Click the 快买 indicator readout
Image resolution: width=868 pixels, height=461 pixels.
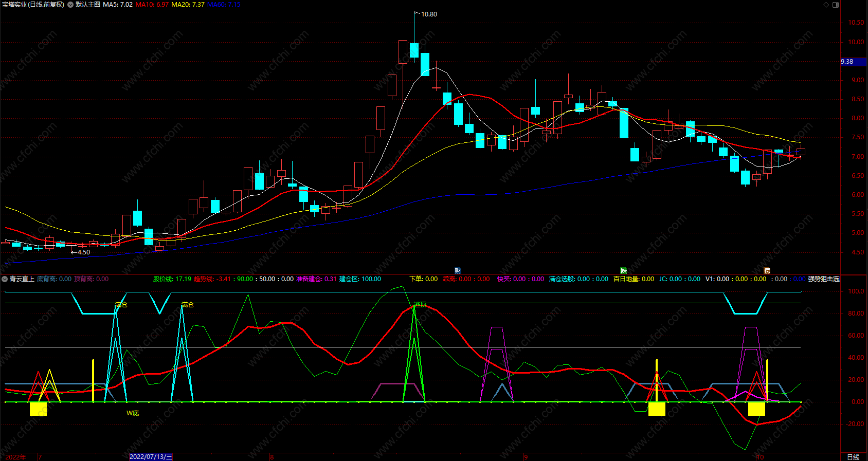pos(520,279)
